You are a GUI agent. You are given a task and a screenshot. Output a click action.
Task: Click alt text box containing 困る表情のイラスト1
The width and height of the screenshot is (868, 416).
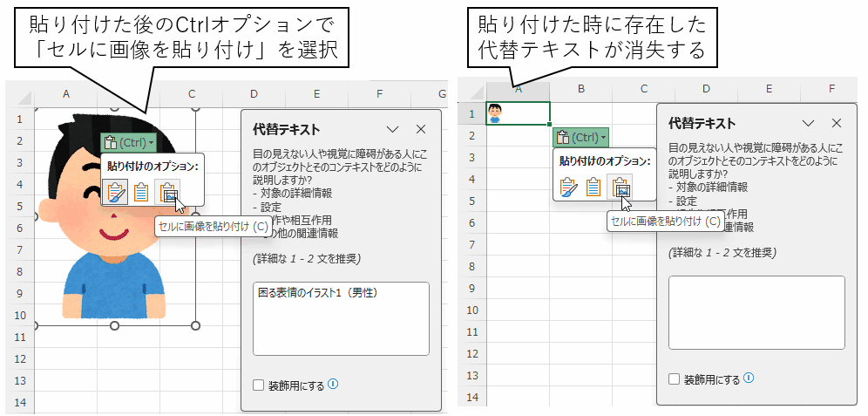[341, 318]
